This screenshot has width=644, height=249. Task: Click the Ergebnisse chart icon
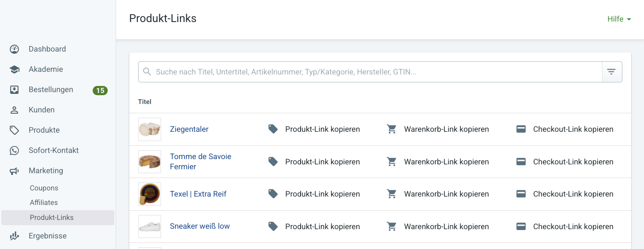[x=15, y=236]
